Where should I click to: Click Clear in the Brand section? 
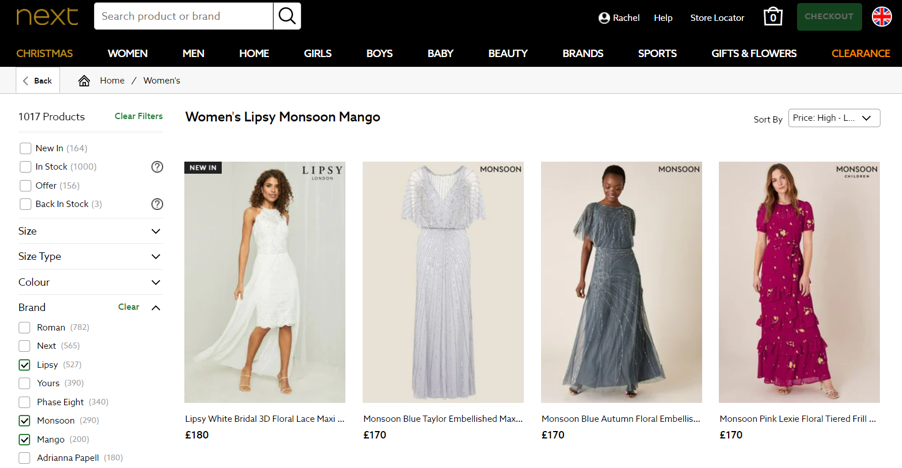click(128, 307)
